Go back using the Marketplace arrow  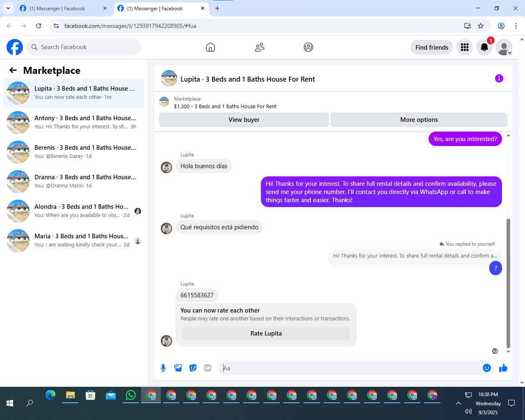tap(13, 71)
